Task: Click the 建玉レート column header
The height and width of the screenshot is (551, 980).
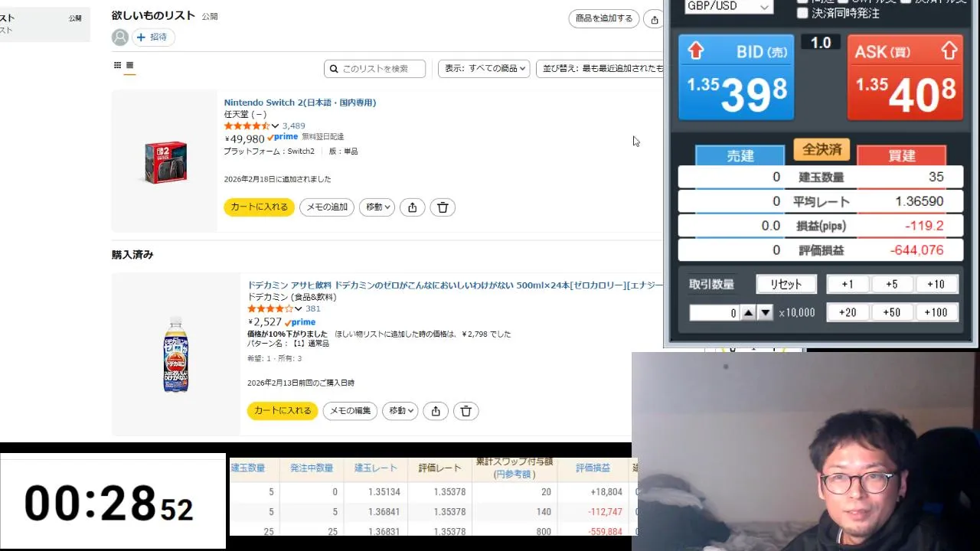Action: point(375,468)
